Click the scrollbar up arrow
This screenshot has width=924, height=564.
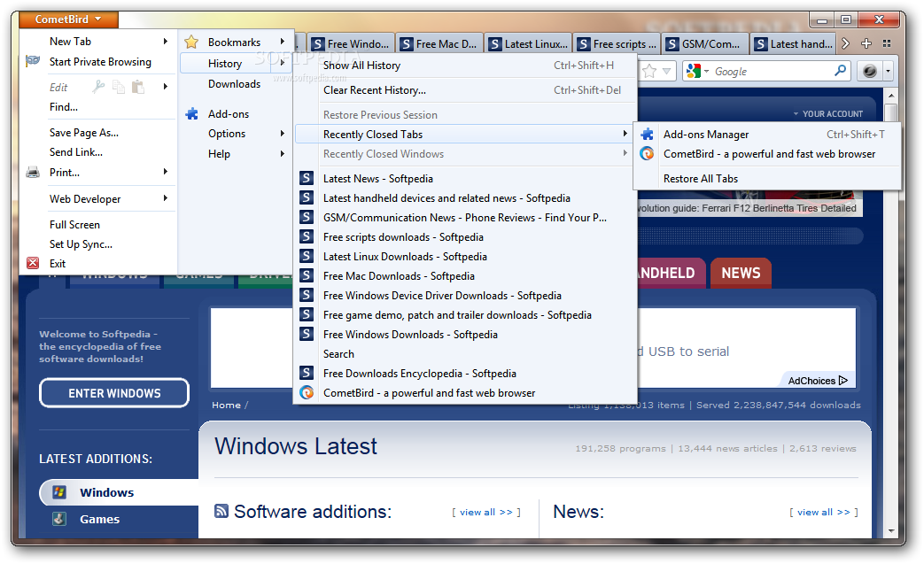891,96
